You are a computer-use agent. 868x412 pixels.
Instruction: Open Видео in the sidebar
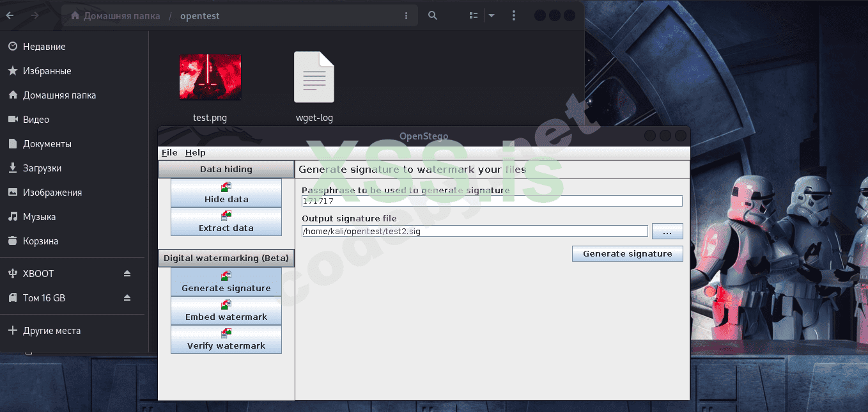[x=74, y=120]
